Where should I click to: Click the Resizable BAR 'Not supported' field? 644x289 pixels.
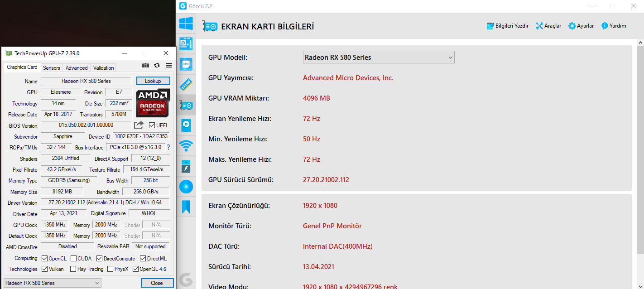tap(151, 246)
